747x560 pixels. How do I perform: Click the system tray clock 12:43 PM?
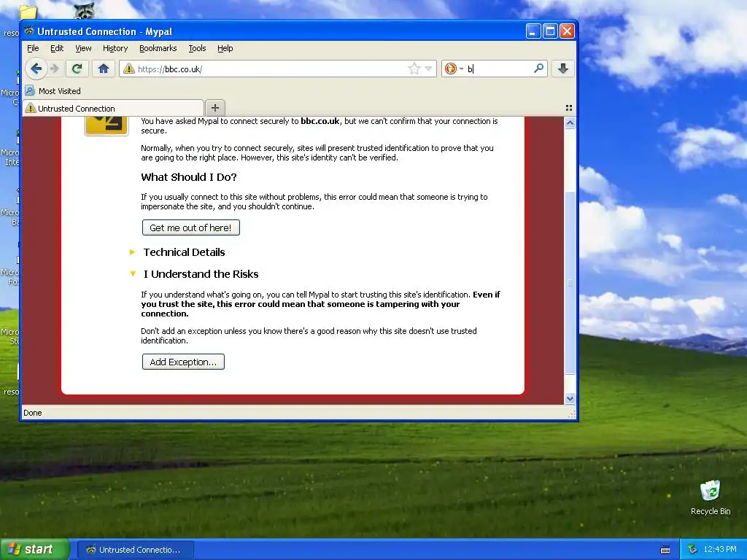[x=720, y=549]
